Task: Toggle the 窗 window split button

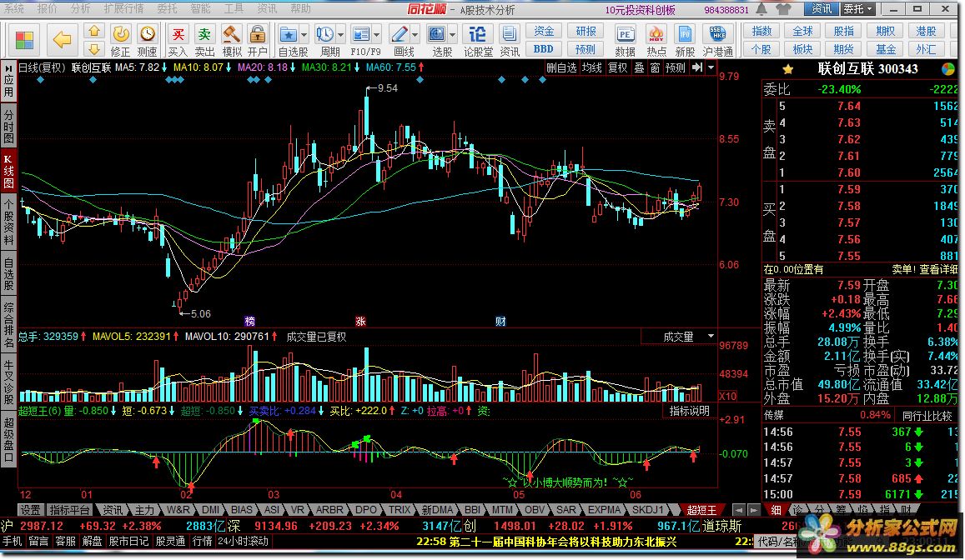Action: (x=656, y=67)
